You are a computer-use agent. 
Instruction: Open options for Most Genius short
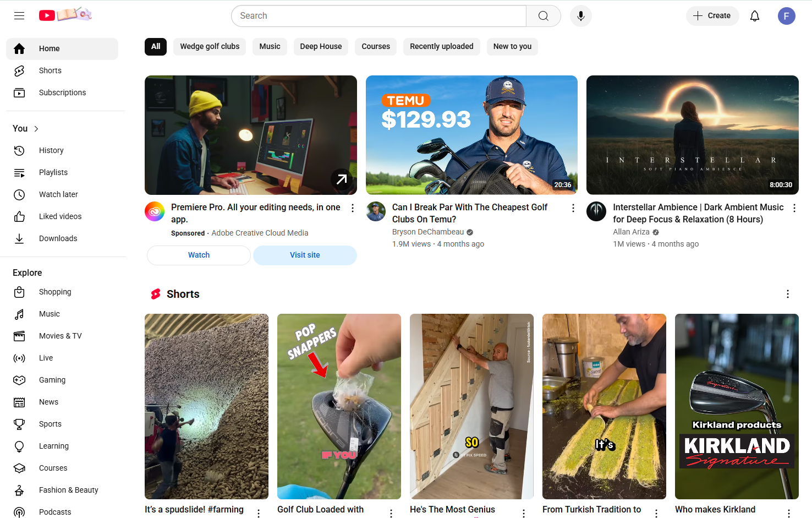[524, 513]
